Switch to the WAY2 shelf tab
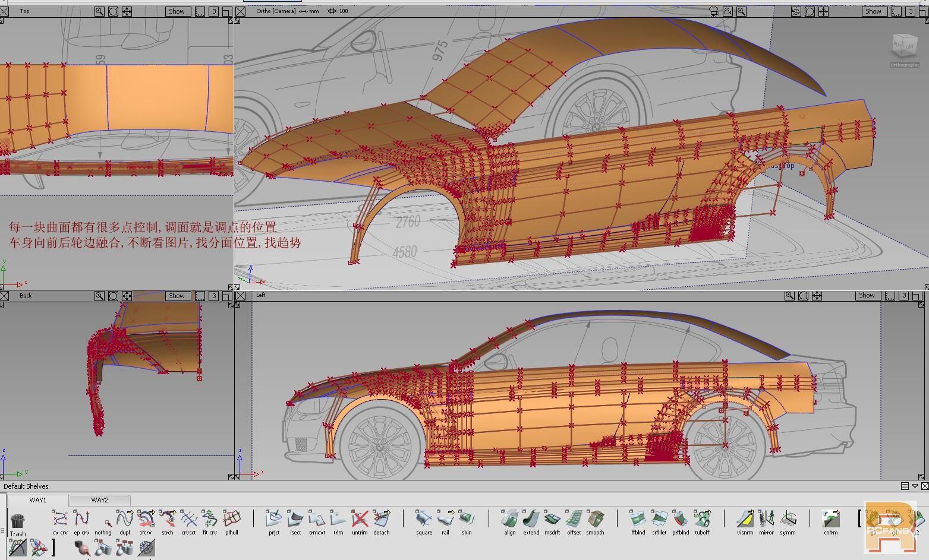The height and width of the screenshot is (560, 929). click(x=100, y=500)
